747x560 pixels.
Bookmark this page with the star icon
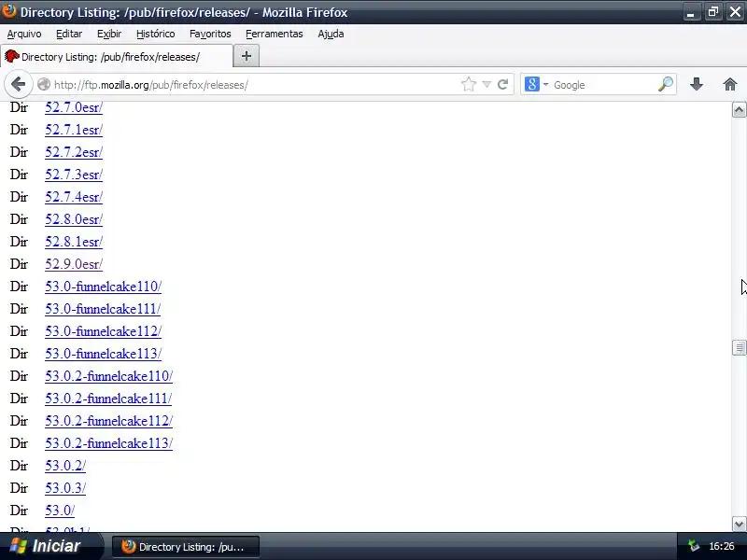tap(469, 84)
